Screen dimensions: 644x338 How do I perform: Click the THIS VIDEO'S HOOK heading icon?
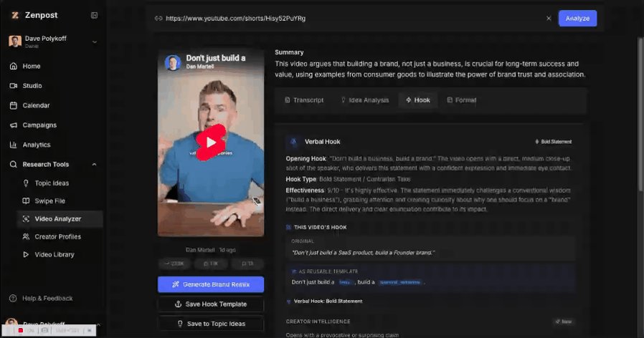pyautogui.click(x=288, y=227)
